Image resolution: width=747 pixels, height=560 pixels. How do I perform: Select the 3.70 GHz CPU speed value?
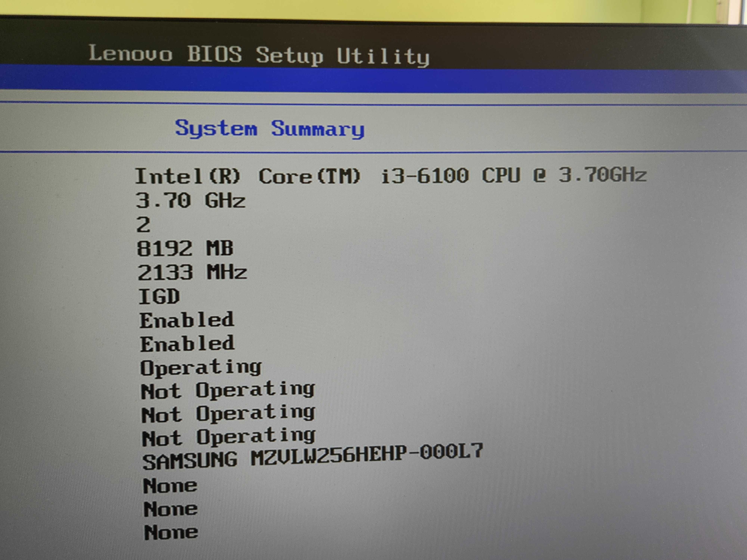pos(190,200)
